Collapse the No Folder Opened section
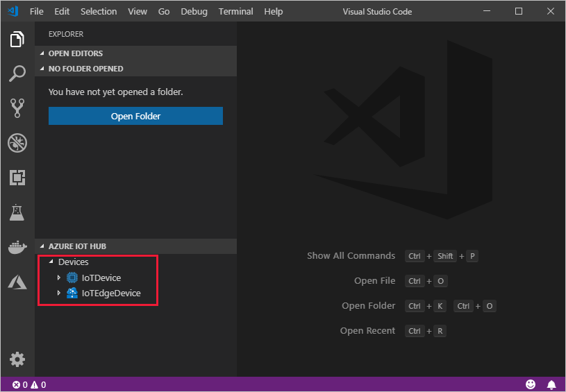The height and width of the screenshot is (392, 566). (42, 69)
